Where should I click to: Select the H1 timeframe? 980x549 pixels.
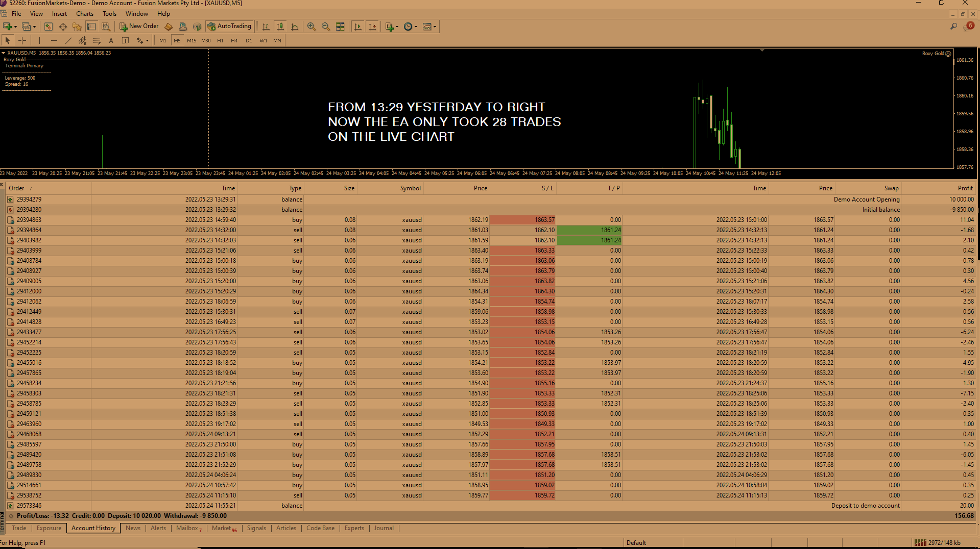point(220,41)
